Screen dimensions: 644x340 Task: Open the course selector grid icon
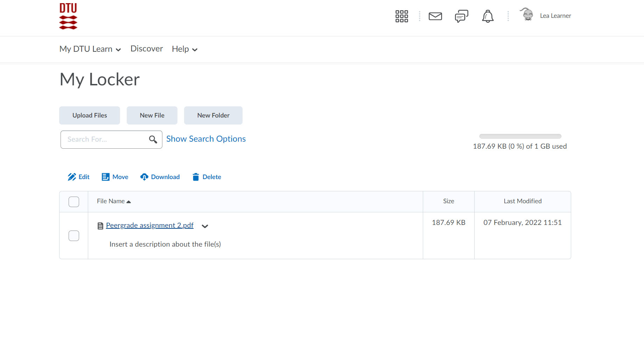pos(401,16)
